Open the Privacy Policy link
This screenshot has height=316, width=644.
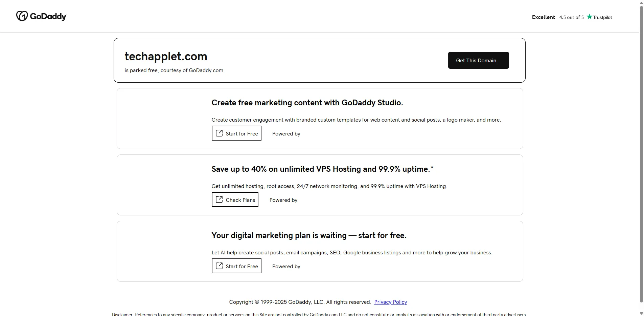(390, 302)
